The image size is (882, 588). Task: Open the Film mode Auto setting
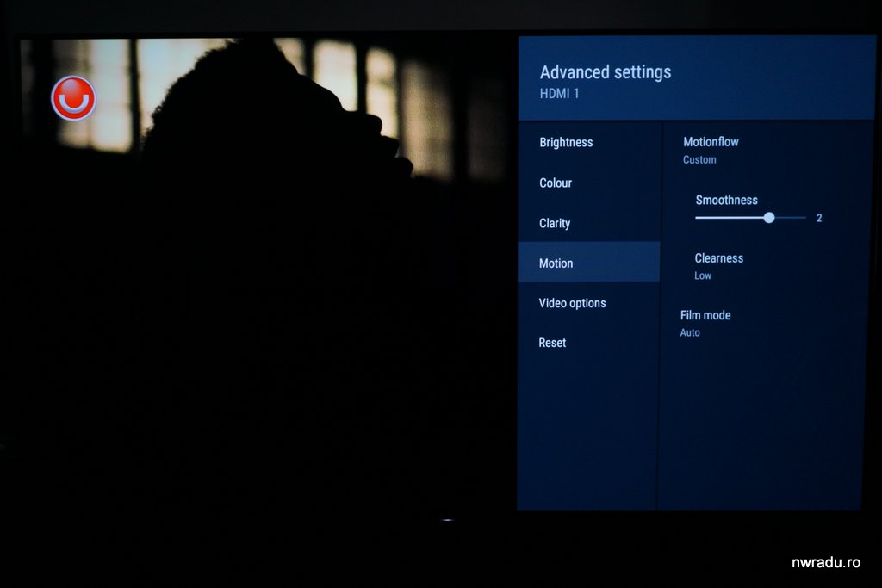click(x=705, y=323)
